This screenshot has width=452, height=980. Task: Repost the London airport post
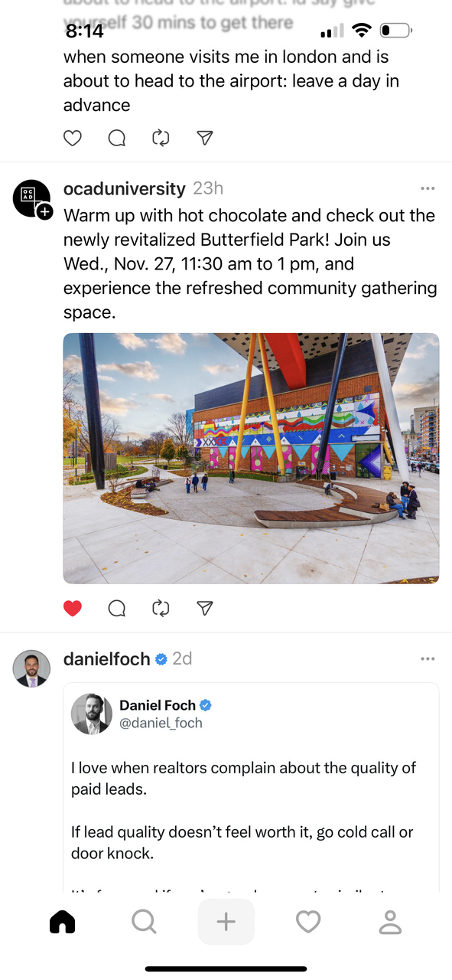[161, 138]
